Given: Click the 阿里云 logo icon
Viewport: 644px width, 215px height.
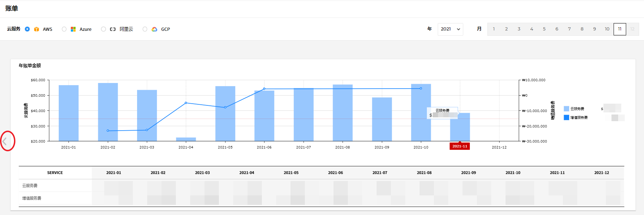Looking at the screenshot, I should (113, 29).
